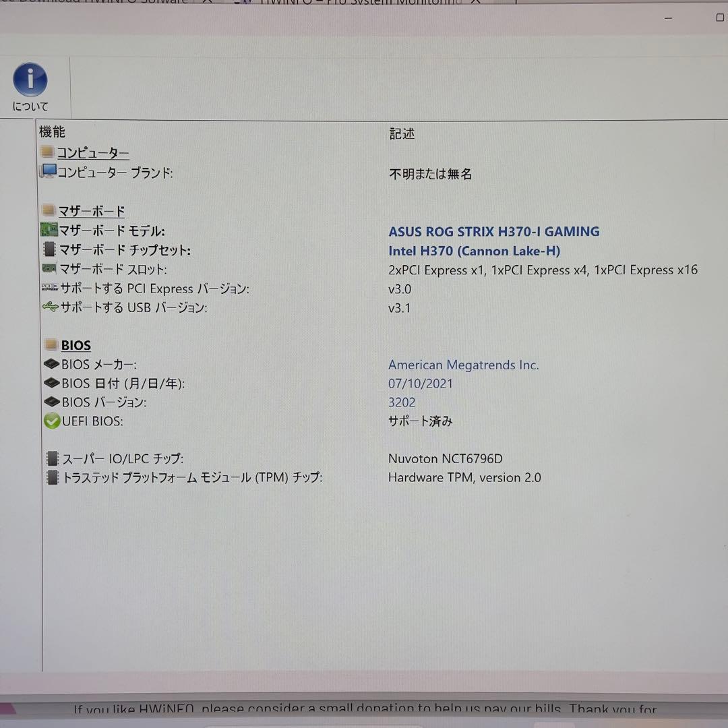
Task: Open the ASUS ROG STRIX H370-I GAMING link
Action: tap(493, 232)
